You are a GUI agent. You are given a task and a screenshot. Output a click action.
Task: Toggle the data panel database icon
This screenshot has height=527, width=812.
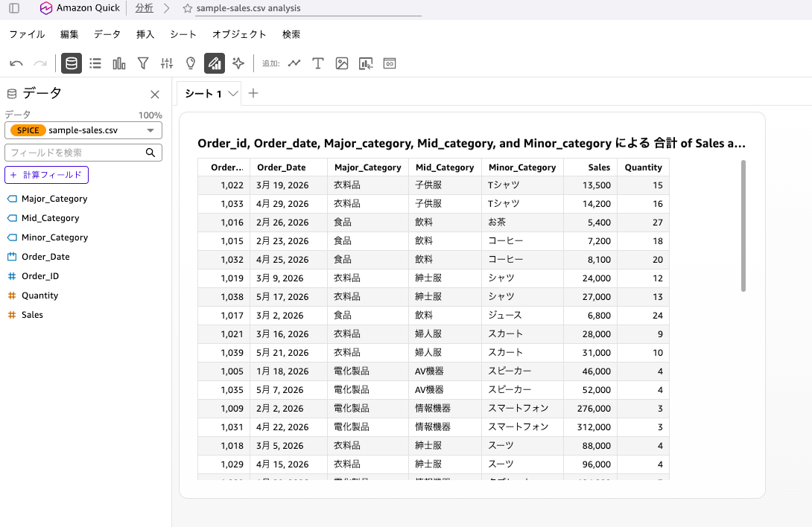[72, 63]
